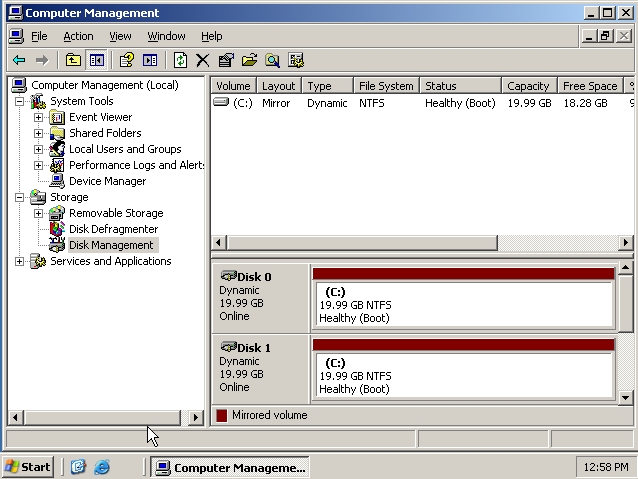Sort by the Free Space column header
638x479 pixels.
(590, 86)
